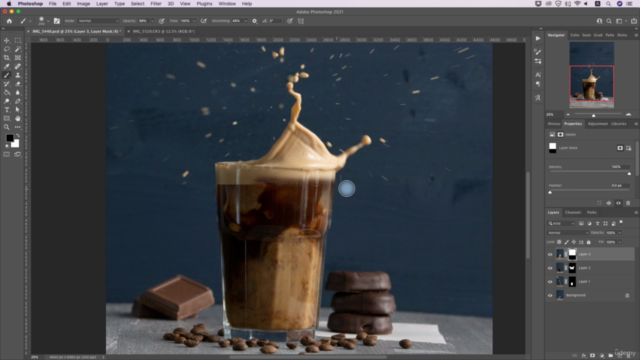The width and height of the screenshot is (640, 360).
Task: Click the Navigator preview thumbnail
Action: [591, 74]
